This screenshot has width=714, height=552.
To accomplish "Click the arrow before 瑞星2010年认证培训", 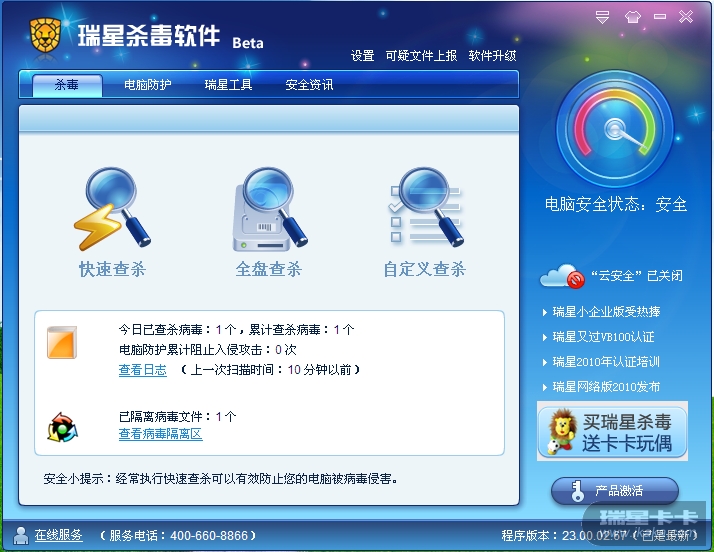I will (545, 363).
